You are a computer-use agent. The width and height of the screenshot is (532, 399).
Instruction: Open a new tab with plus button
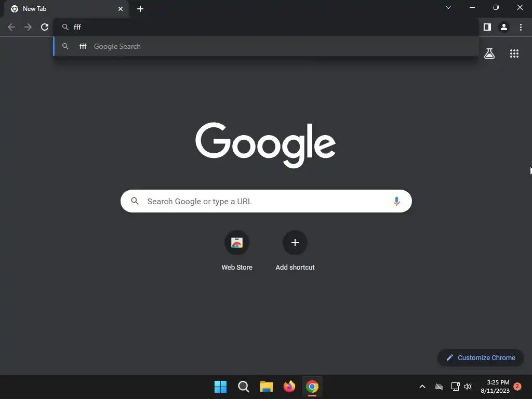coord(140,9)
